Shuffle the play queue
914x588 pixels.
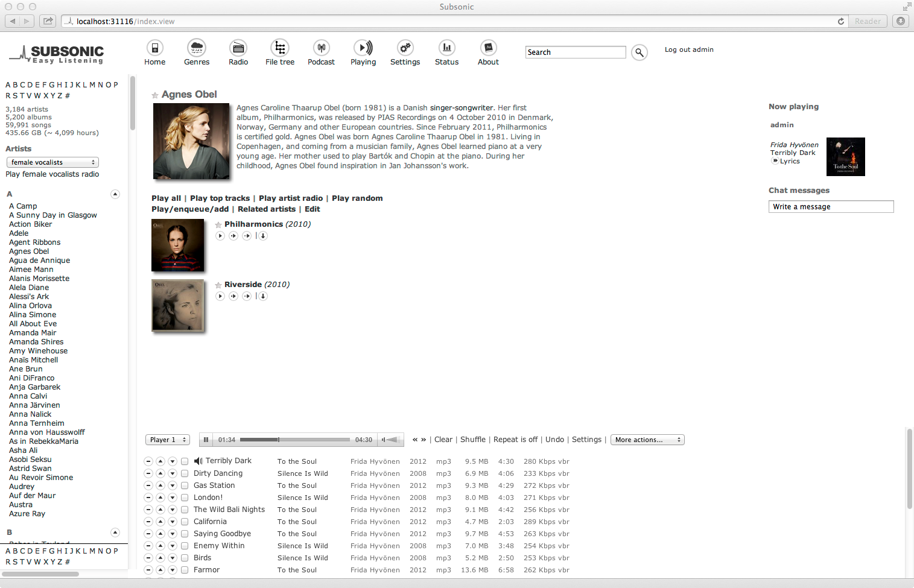coord(473,440)
